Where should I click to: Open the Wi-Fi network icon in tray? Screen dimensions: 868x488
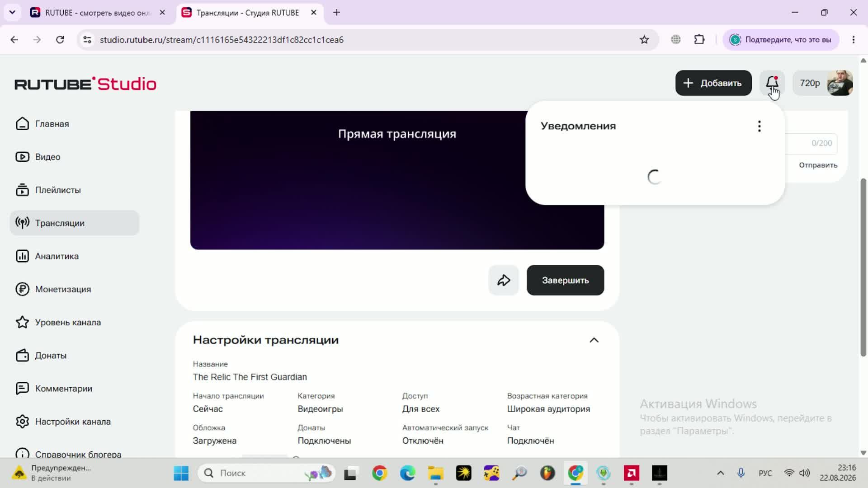(x=789, y=473)
